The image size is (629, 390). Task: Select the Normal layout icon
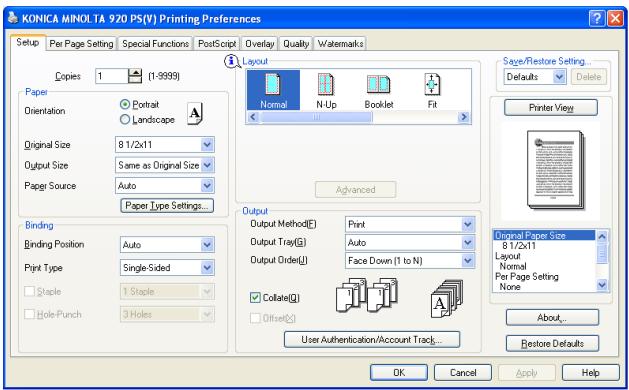point(273,90)
